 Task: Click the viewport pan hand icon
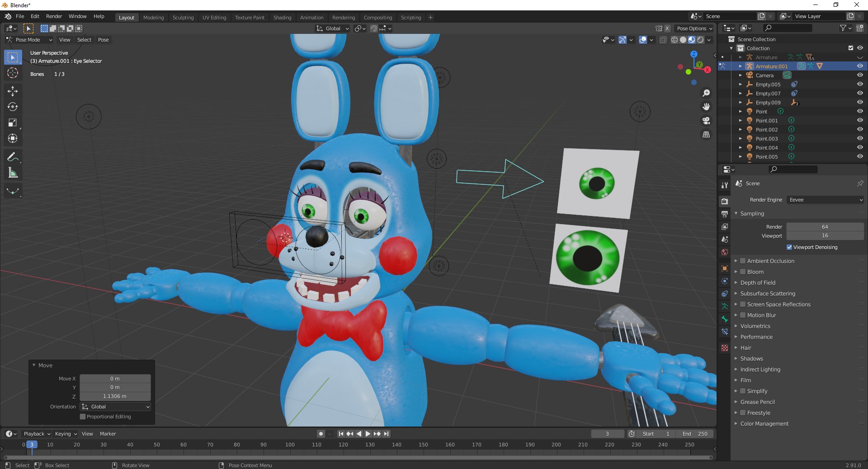coord(706,107)
